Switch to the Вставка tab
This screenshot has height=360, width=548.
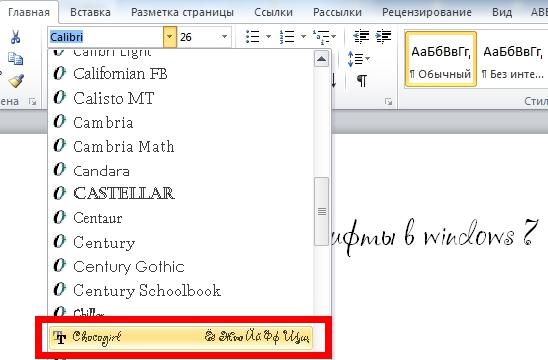coord(90,12)
